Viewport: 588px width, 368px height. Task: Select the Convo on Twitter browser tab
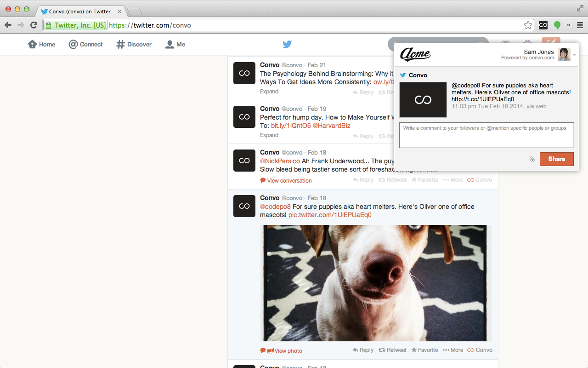(79, 11)
